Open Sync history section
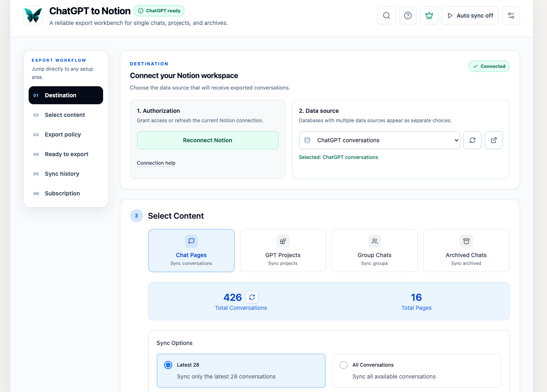Image resolution: width=547 pixels, height=392 pixels. click(66, 174)
